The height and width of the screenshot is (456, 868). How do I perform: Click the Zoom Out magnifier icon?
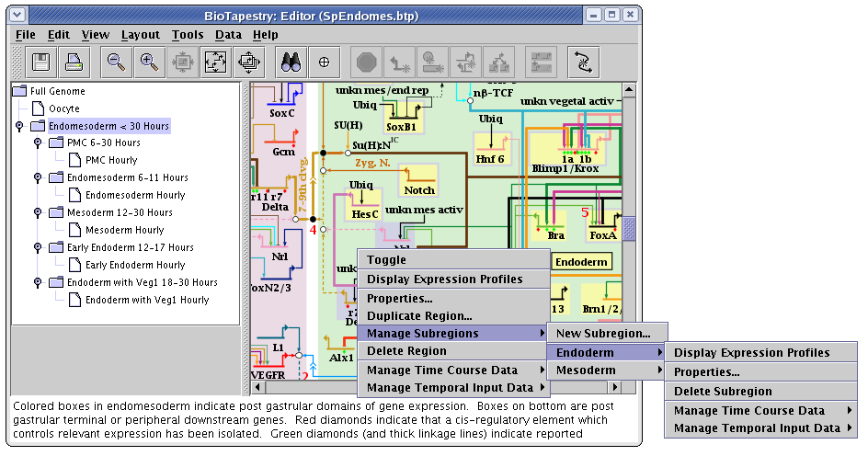pyautogui.click(x=116, y=62)
